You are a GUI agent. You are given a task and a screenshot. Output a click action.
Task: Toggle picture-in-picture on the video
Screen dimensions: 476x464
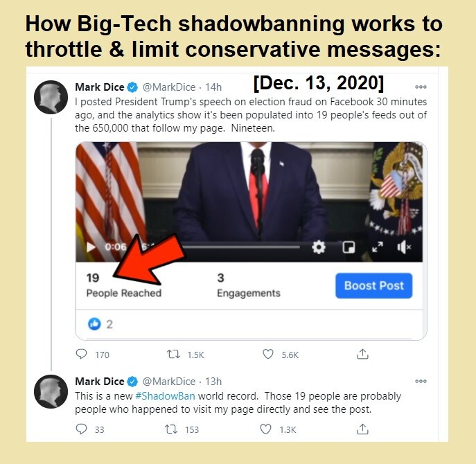click(x=349, y=247)
